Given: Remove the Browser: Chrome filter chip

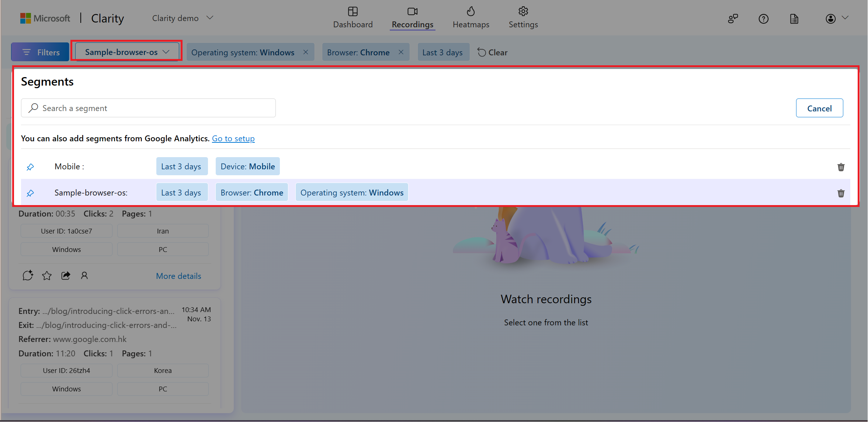Looking at the screenshot, I should (401, 52).
